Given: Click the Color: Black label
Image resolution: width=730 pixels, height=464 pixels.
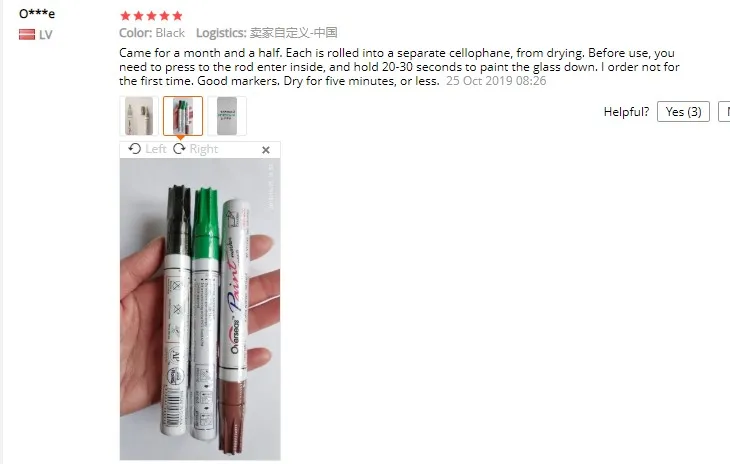Looking at the screenshot, I should [152, 33].
